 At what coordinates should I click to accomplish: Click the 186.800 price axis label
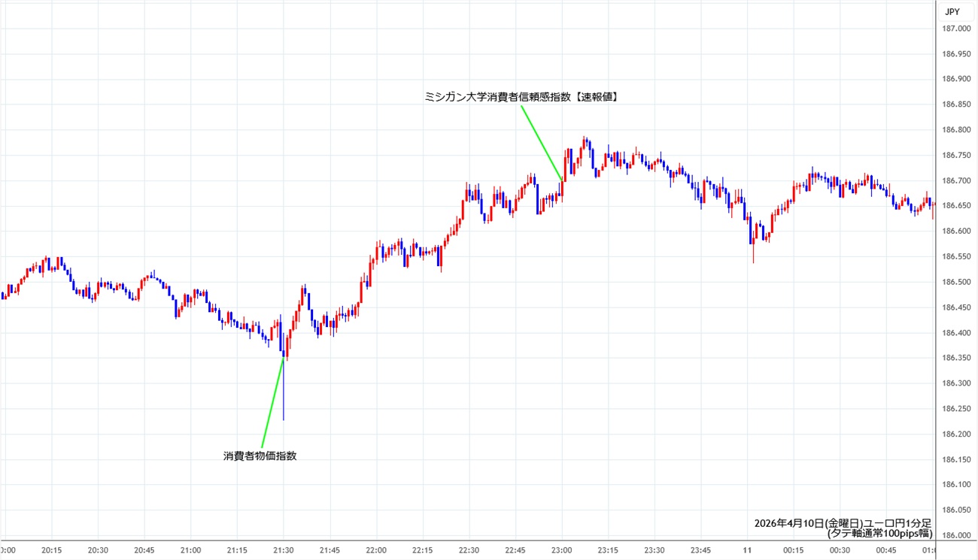point(955,130)
